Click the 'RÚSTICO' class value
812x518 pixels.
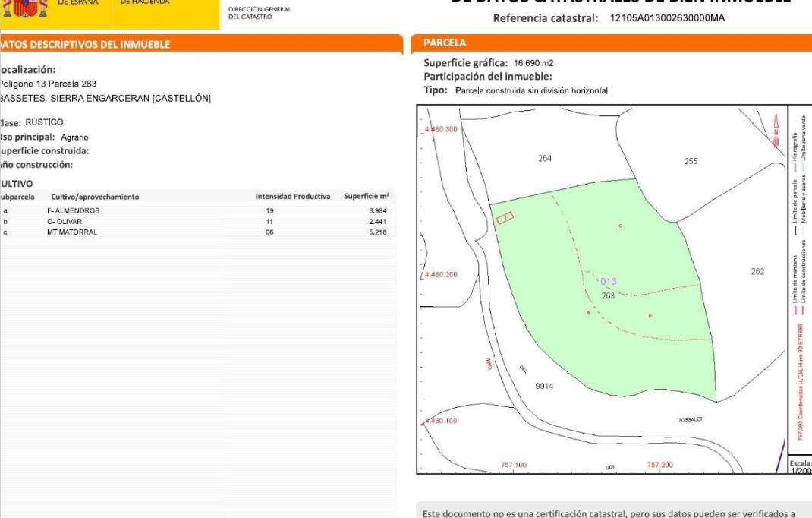click(x=44, y=122)
